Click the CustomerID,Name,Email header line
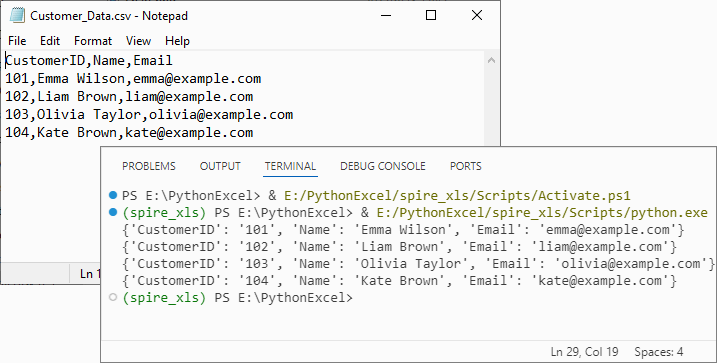717x363 pixels. pos(89,61)
